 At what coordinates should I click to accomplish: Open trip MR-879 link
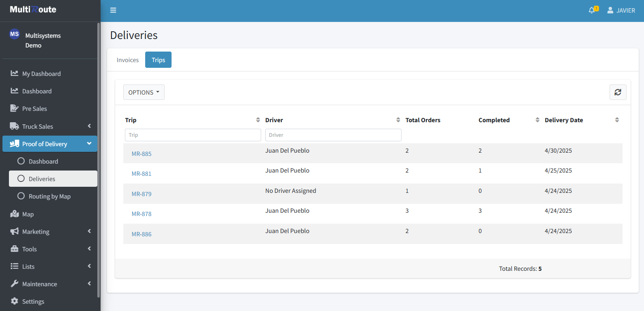pos(142,194)
